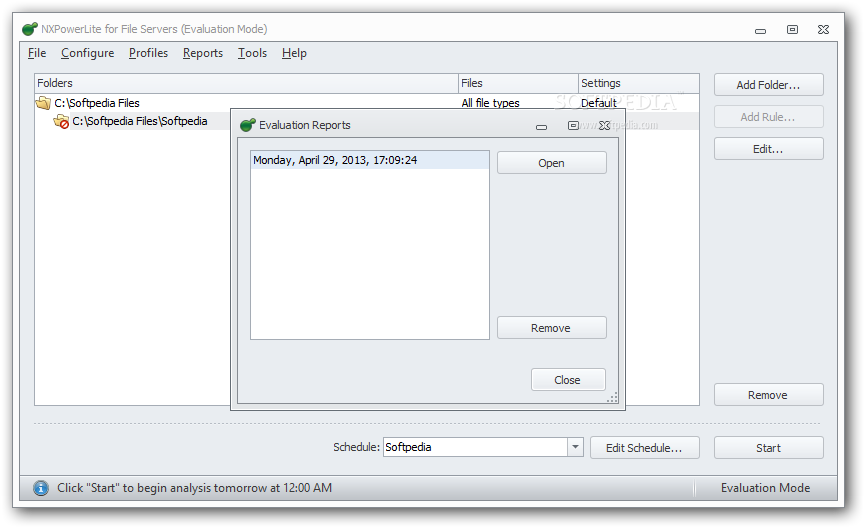Open the File menu
The width and height of the screenshot is (865, 528).
(x=37, y=53)
